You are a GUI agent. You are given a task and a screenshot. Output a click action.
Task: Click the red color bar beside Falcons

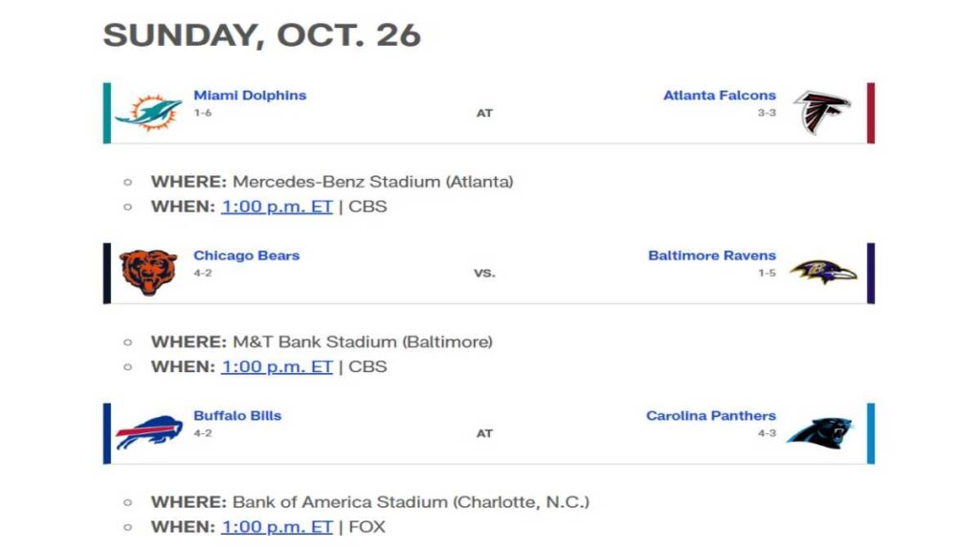click(x=871, y=113)
